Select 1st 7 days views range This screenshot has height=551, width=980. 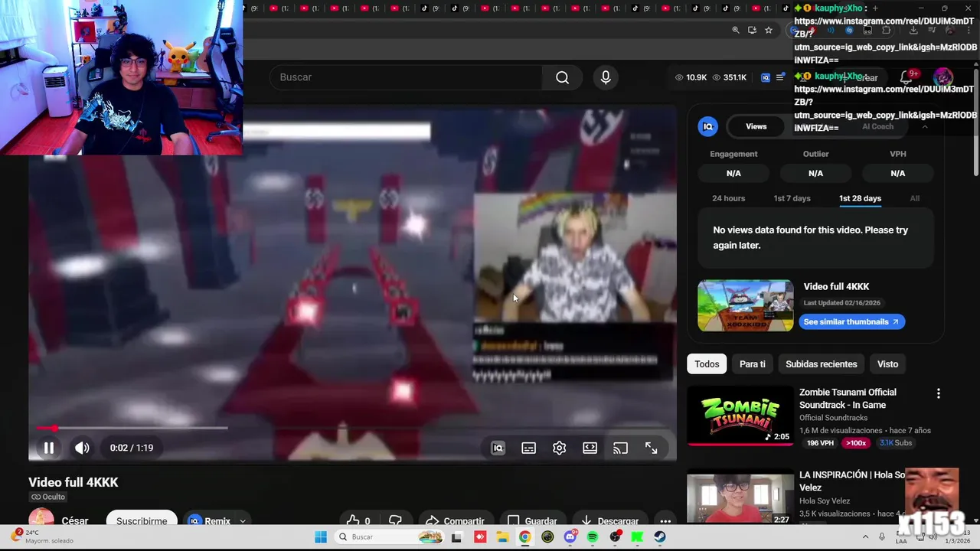(792, 198)
